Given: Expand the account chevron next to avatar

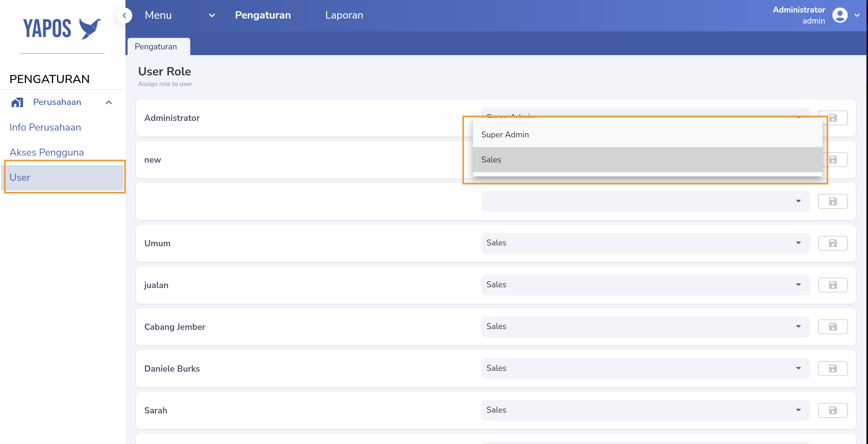Looking at the screenshot, I should coord(857,15).
